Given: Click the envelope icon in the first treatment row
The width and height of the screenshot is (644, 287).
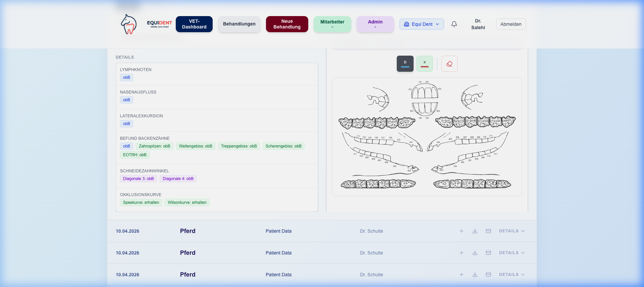Looking at the screenshot, I should [488, 231].
